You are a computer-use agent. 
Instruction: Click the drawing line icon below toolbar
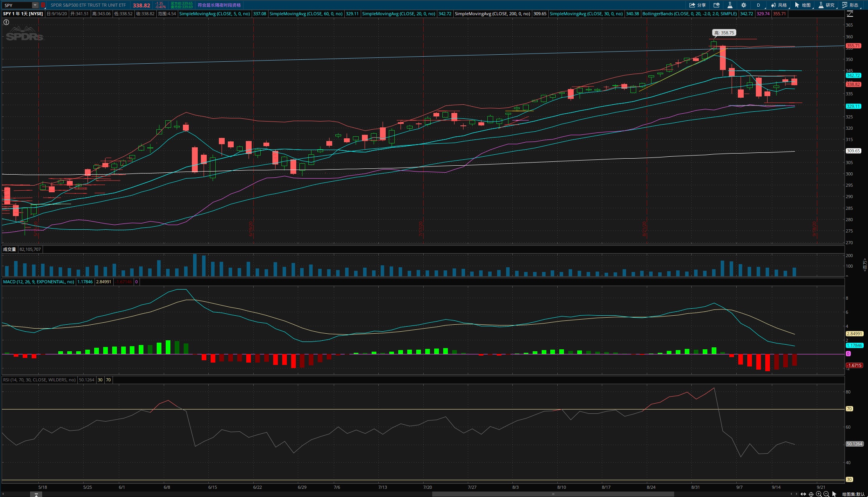coord(850,14)
